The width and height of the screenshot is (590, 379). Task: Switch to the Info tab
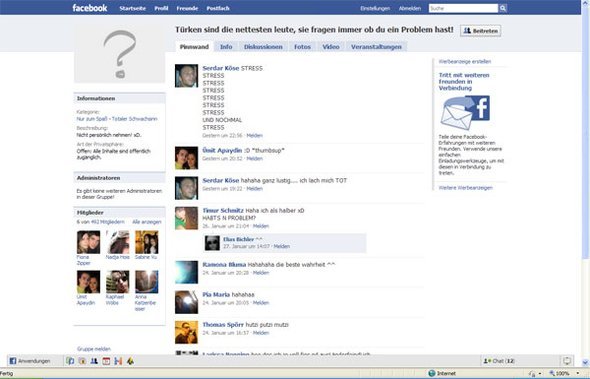[x=226, y=47]
